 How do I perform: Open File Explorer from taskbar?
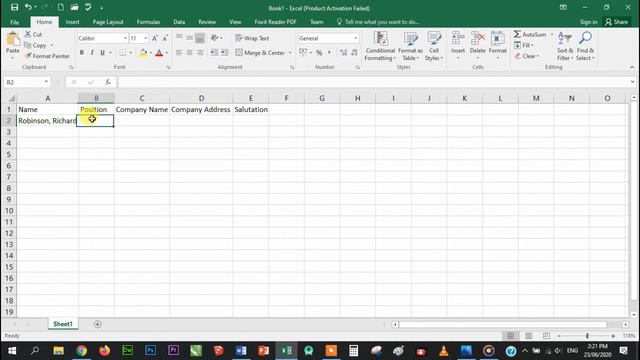click(58, 351)
